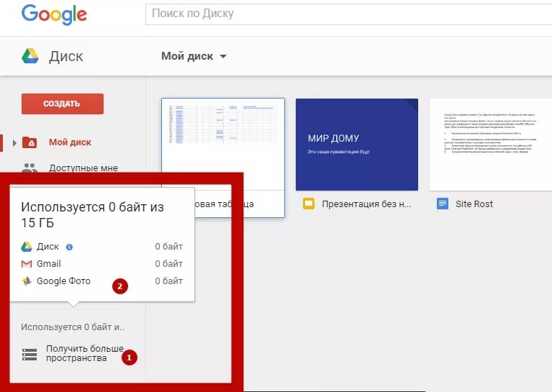Click the blue Docs icon by 'Site Rost'

click(x=443, y=204)
